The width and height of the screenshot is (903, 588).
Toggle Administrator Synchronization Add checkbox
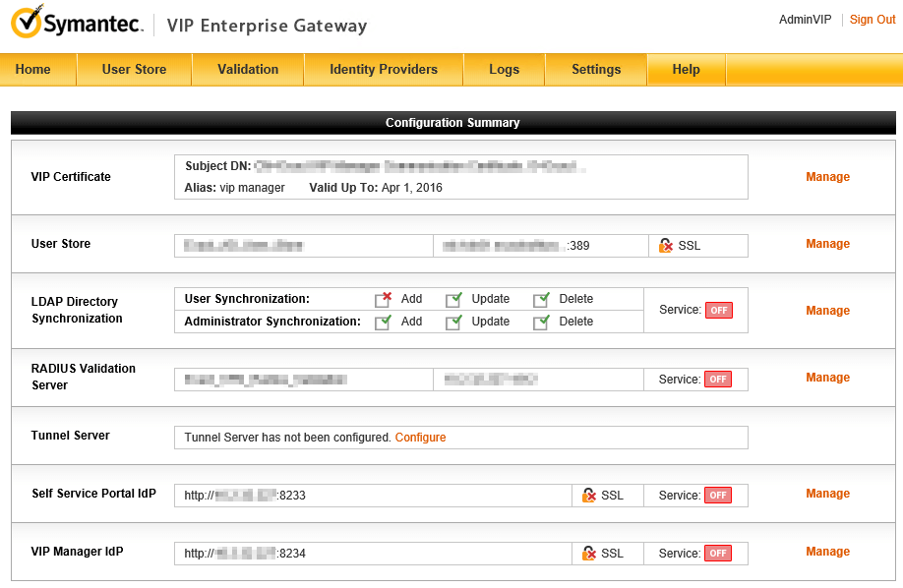(383, 322)
